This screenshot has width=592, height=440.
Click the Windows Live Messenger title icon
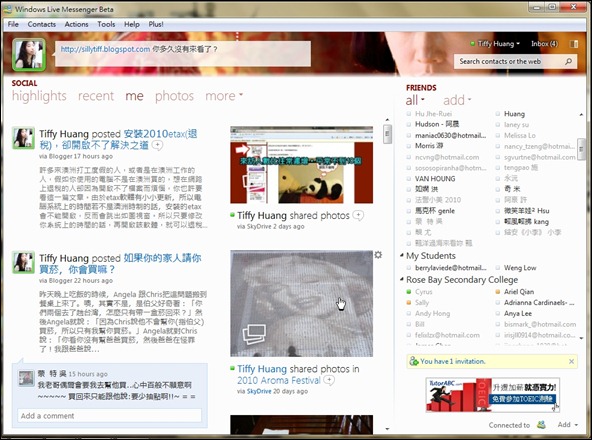(8, 9)
